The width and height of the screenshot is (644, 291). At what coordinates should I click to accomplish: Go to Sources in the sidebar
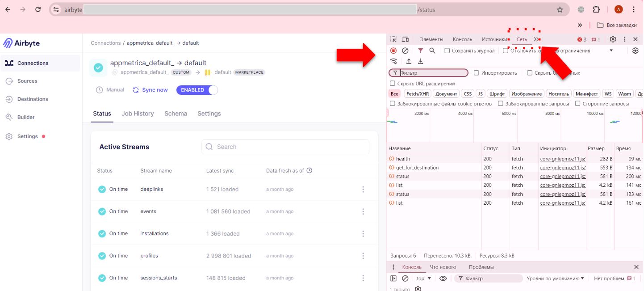(x=27, y=81)
